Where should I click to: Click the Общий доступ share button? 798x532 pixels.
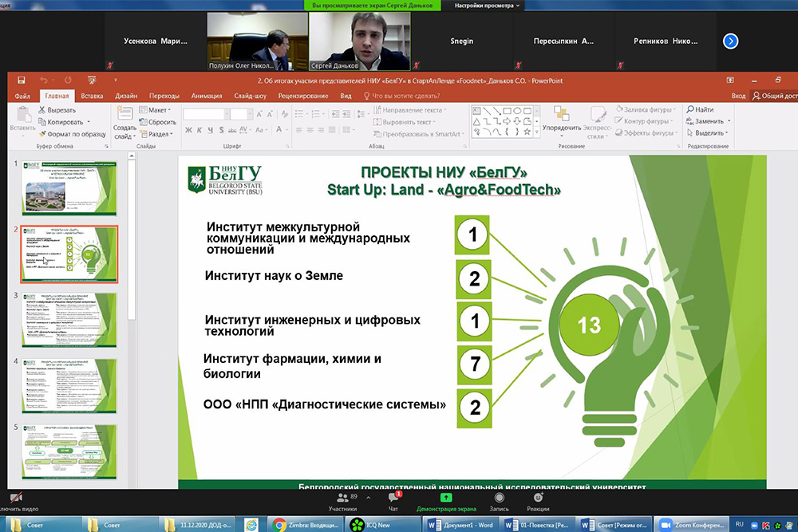pos(771,96)
